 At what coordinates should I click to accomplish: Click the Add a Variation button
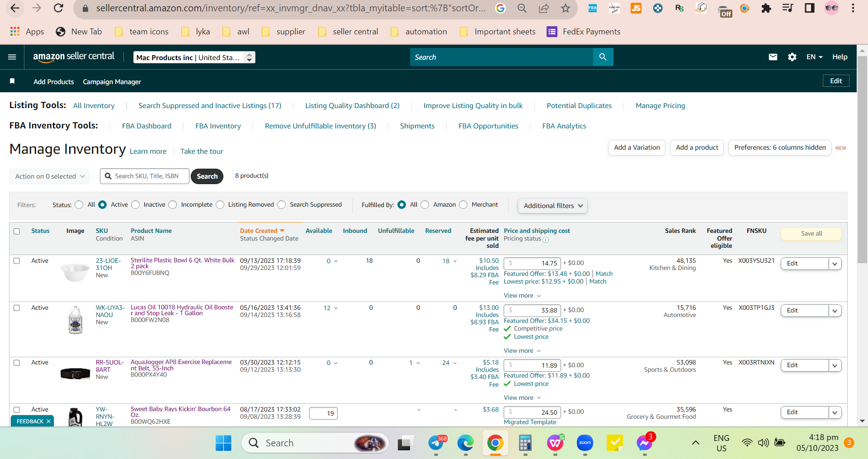(637, 147)
